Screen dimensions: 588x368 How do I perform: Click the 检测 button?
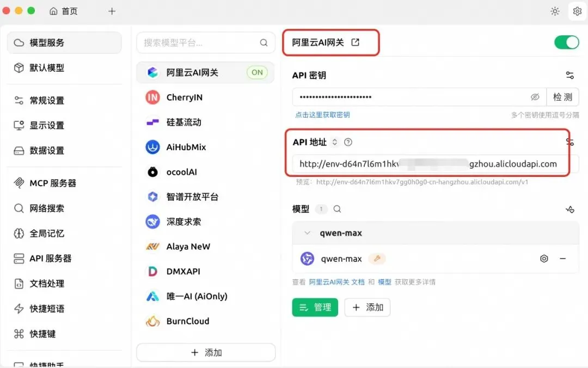[562, 97]
